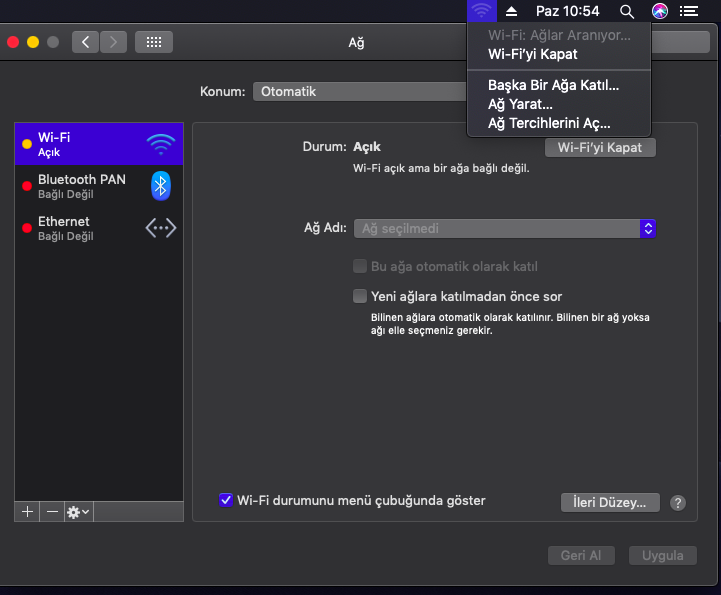Open Siri from the menu bar

point(659,11)
